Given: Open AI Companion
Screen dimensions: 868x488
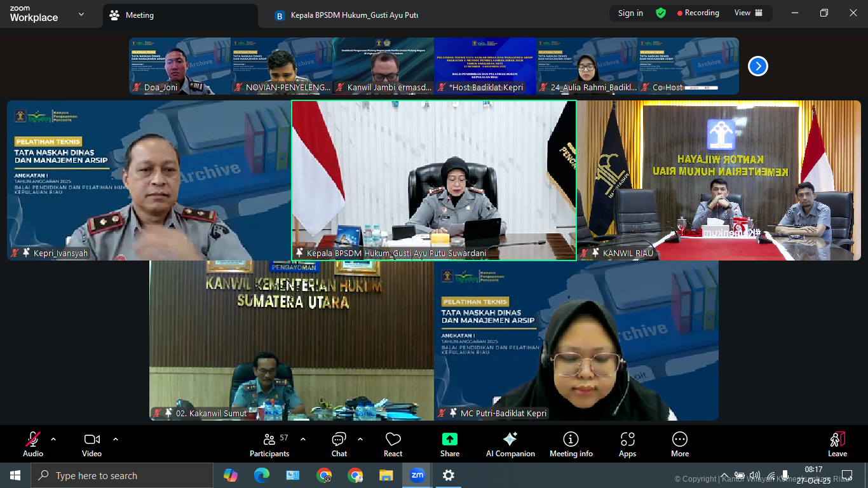Looking at the screenshot, I should coord(510,444).
